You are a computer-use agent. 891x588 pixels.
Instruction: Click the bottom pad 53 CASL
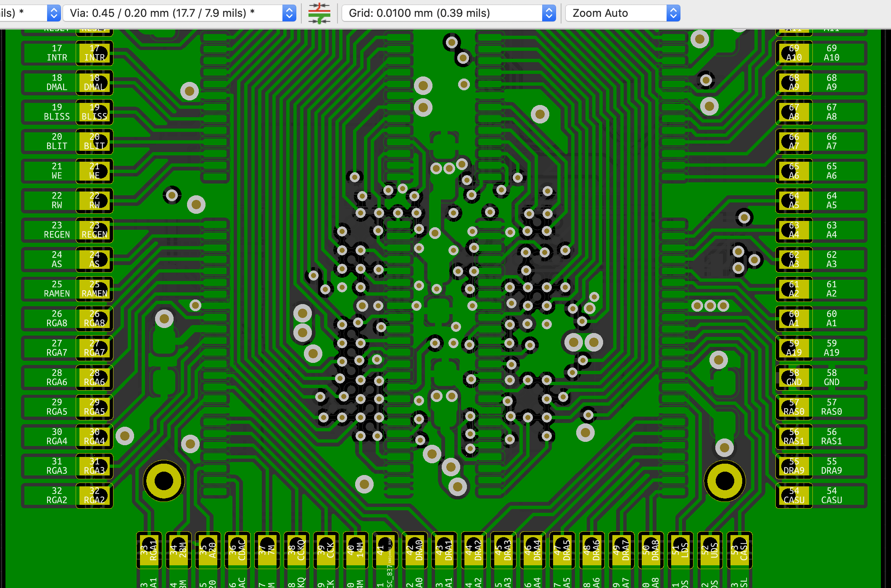739,550
